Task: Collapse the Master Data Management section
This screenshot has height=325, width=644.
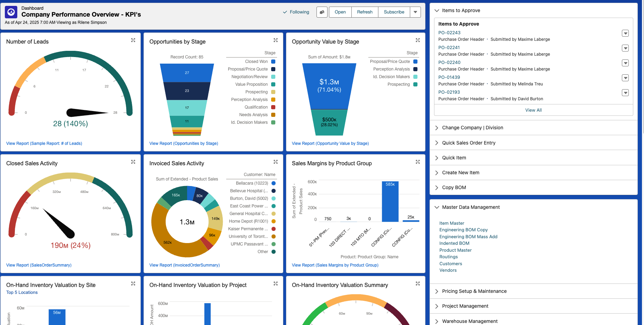Action: (x=437, y=207)
